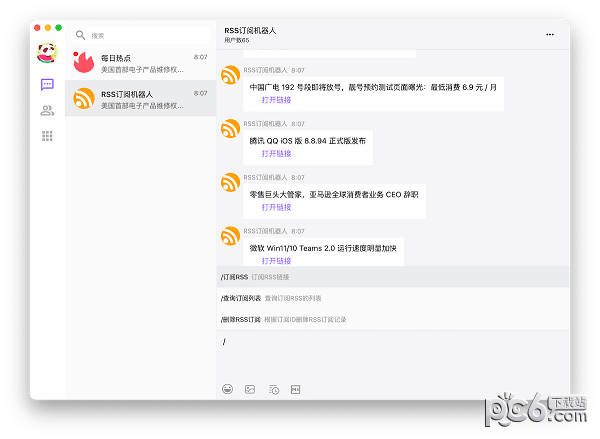Click RSS avatar beside 中国广电 message
The width and height of the screenshot is (600, 439).
230,75
